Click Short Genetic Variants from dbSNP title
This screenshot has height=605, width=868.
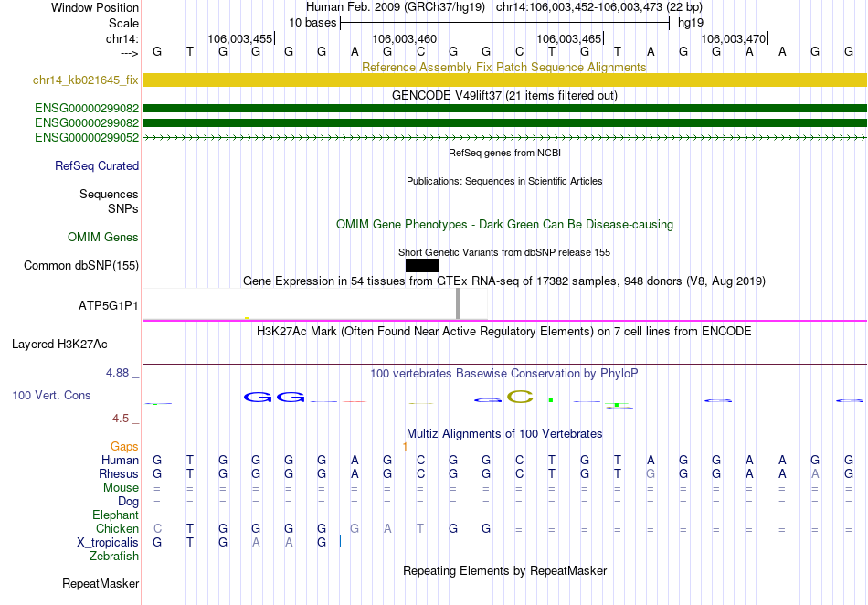(504, 252)
